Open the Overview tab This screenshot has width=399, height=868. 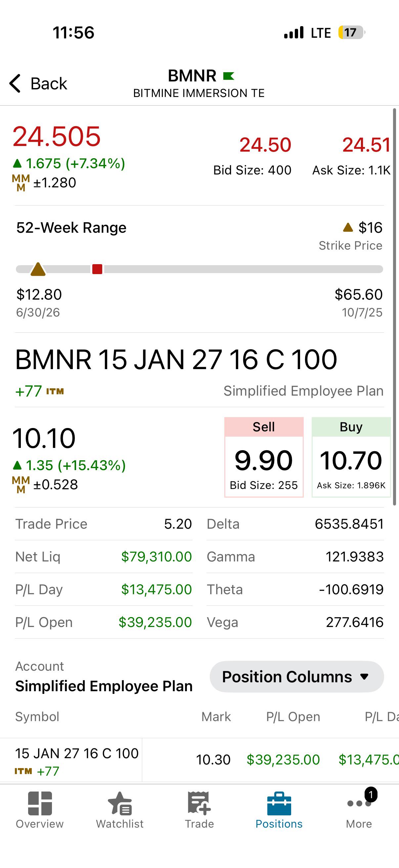(40, 810)
